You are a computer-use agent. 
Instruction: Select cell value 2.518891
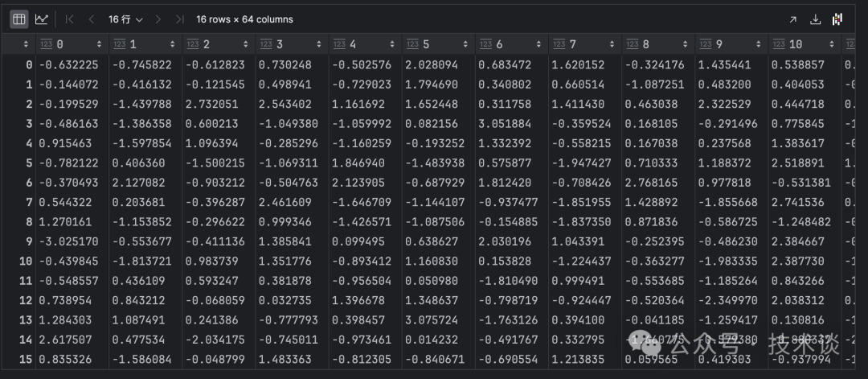(x=798, y=163)
